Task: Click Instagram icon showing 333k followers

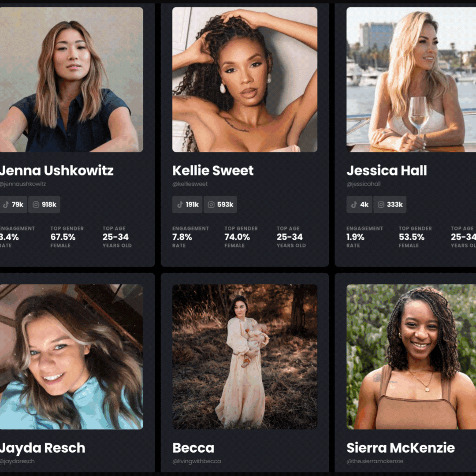Action: tap(381, 205)
